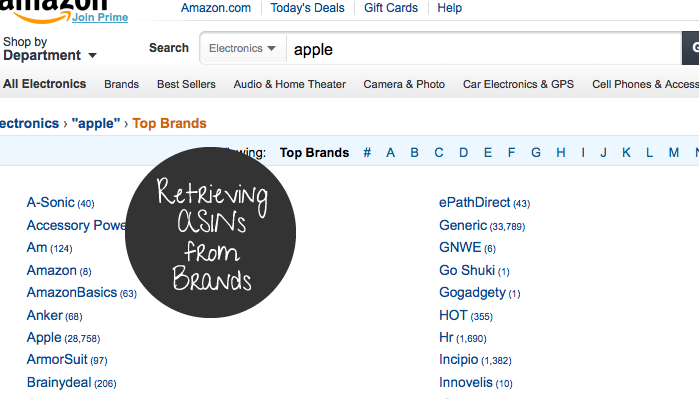Open Brands in the nav bar

[121, 84]
